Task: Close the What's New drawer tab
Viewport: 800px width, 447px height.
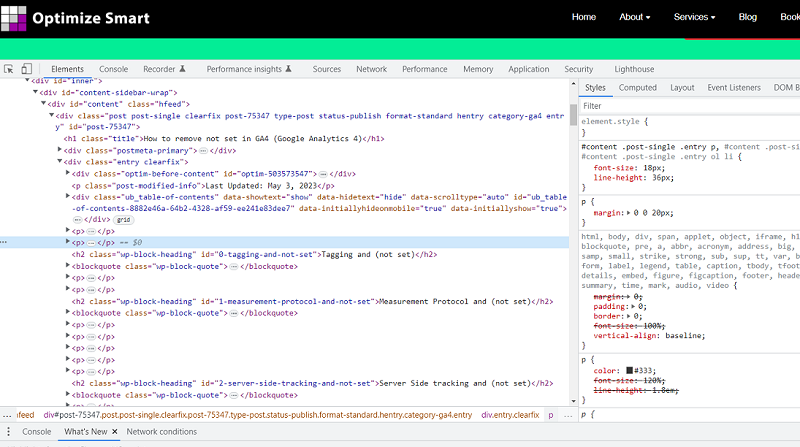Action: tap(115, 432)
